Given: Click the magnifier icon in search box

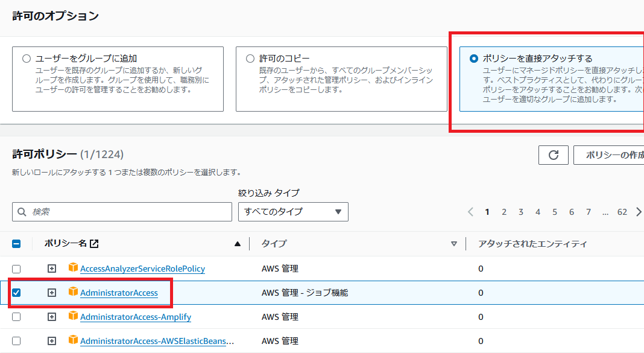Looking at the screenshot, I should (x=22, y=212).
